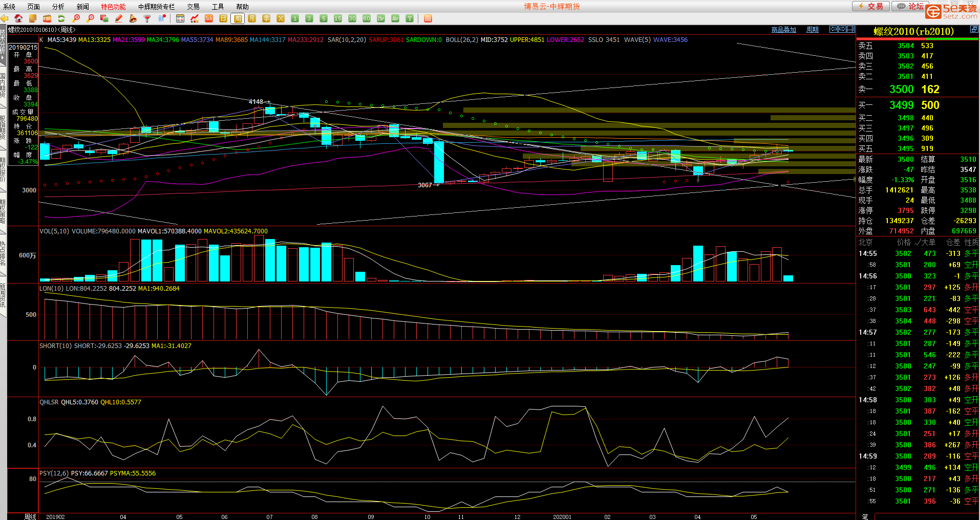Open the 新闻 menu
The image size is (980, 520).
click(x=83, y=7)
